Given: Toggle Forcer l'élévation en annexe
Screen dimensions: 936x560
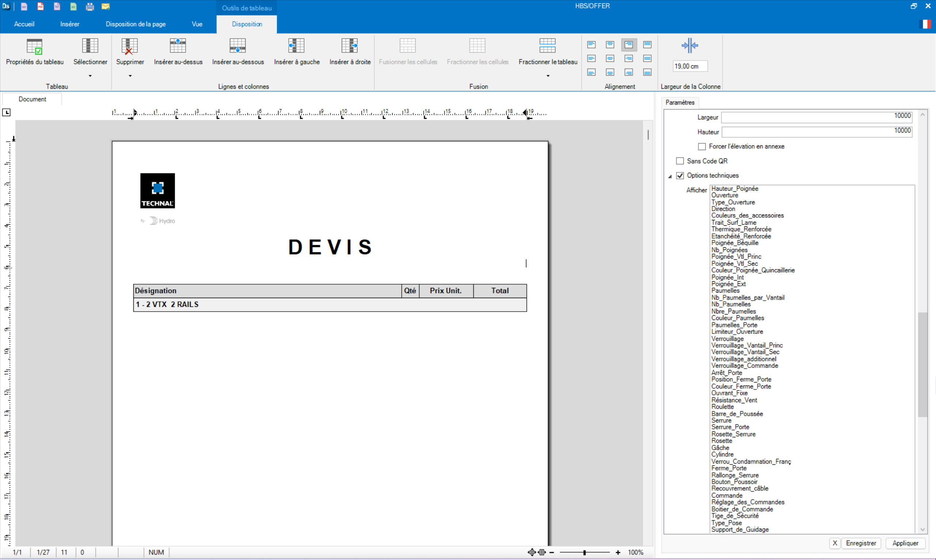Looking at the screenshot, I should pyautogui.click(x=702, y=146).
